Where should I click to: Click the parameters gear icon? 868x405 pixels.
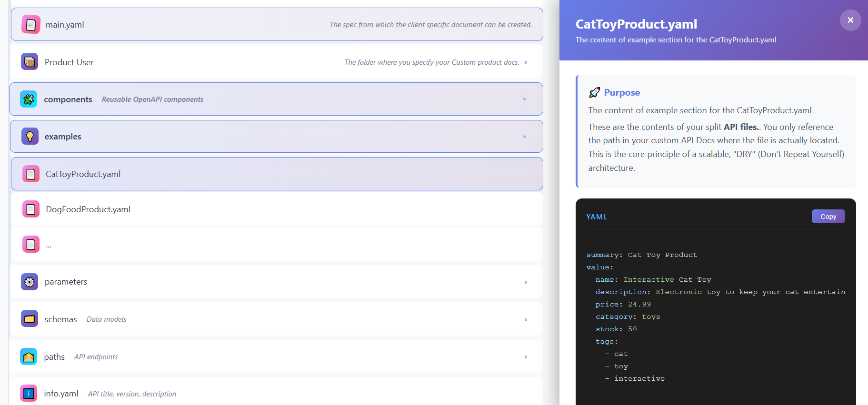coord(30,282)
